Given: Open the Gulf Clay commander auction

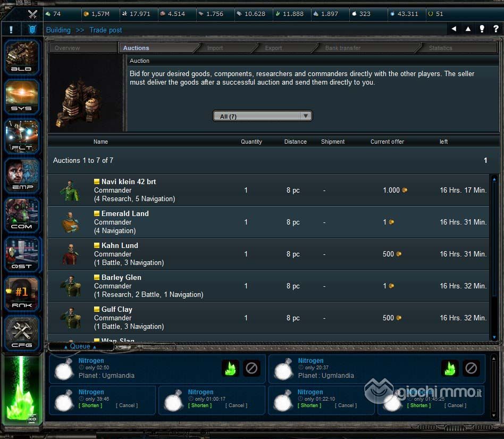Looking at the screenshot, I should point(268,318).
